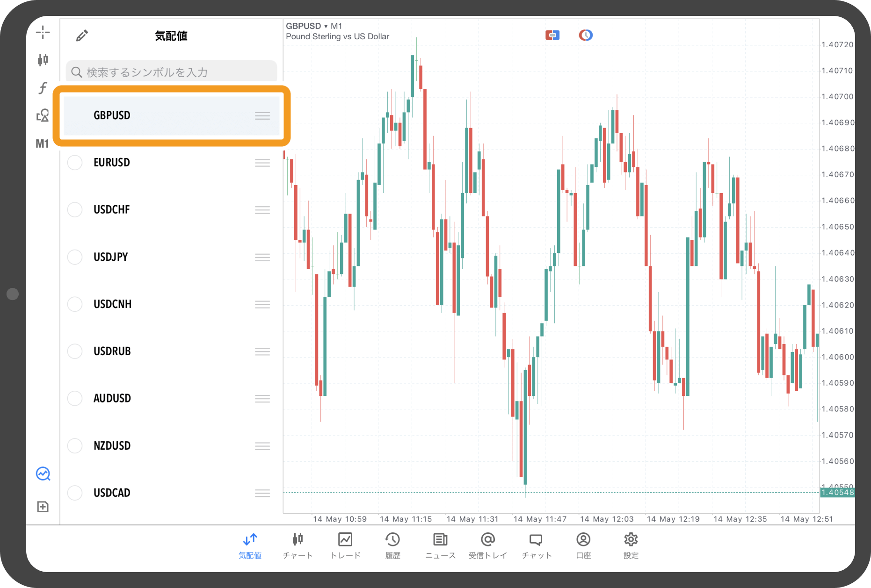871x588 pixels.
Task: Open the blue chart analysis icon
Action: 43,474
